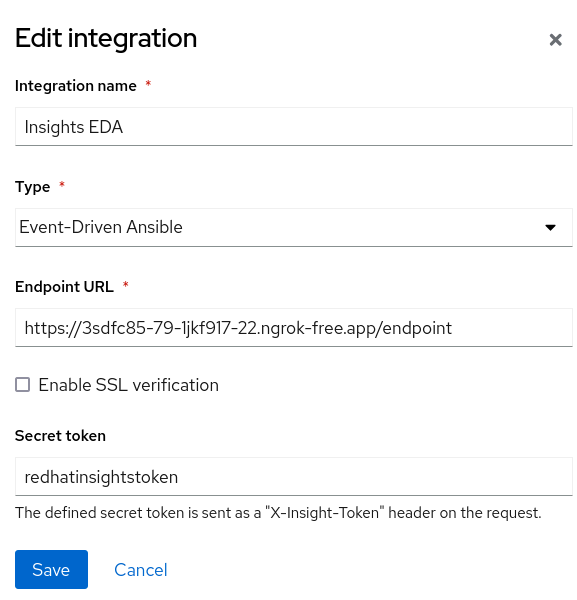577x600 pixels.
Task: Click red asterisk beside Integration name
Action: (x=148, y=83)
